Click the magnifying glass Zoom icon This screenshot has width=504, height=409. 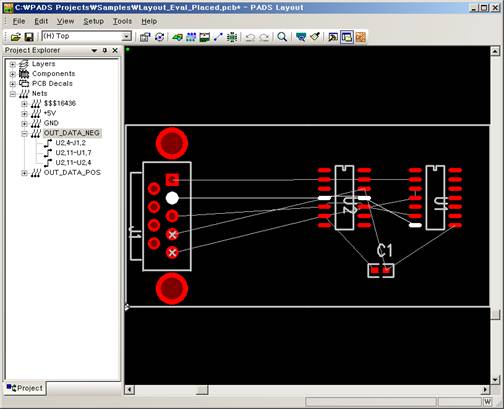(x=282, y=37)
